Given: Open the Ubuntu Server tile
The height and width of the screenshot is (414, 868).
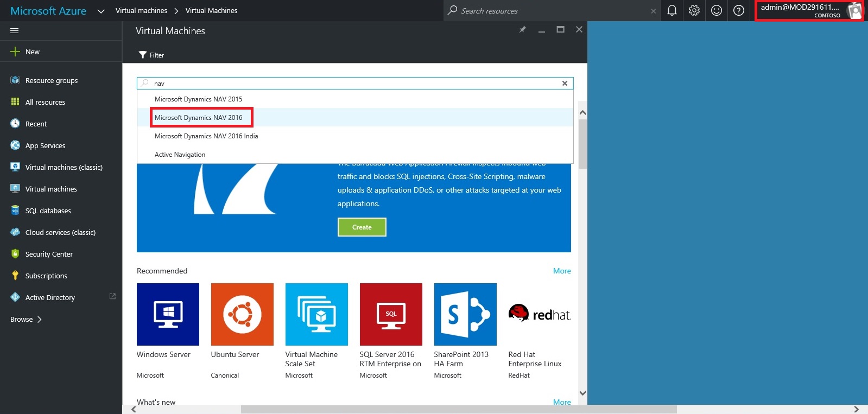Looking at the screenshot, I should [242, 315].
